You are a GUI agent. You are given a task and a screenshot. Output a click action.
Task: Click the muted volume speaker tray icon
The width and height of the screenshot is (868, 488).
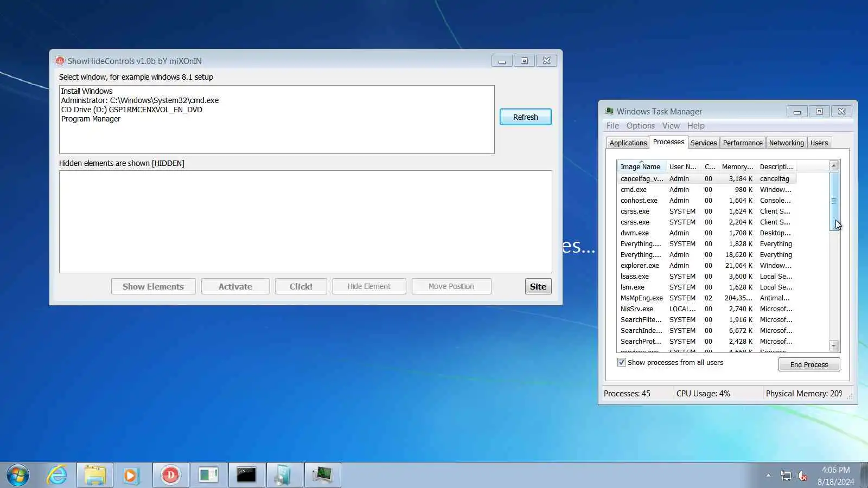click(802, 476)
